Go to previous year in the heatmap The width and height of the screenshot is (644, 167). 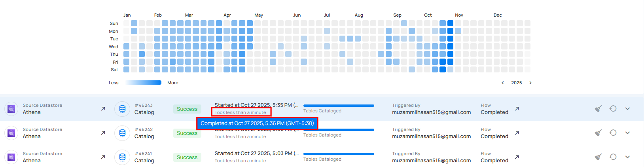point(503,83)
